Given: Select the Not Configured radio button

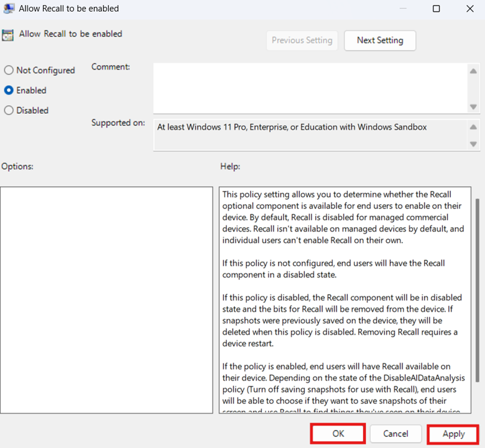Looking at the screenshot, I should tap(9, 70).
